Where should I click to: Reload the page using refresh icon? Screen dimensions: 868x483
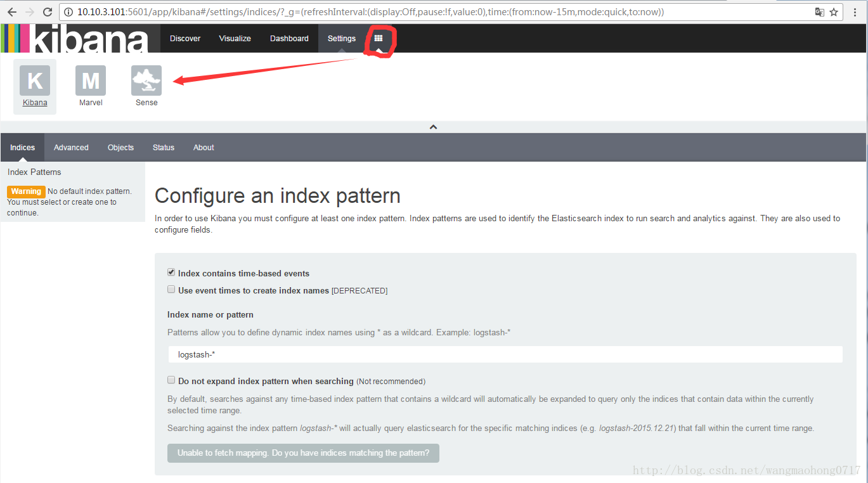(x=48, y=12)
